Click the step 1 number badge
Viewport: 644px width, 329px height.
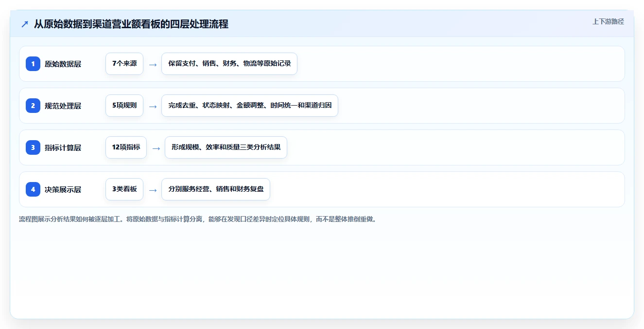(x=33, y=64)
